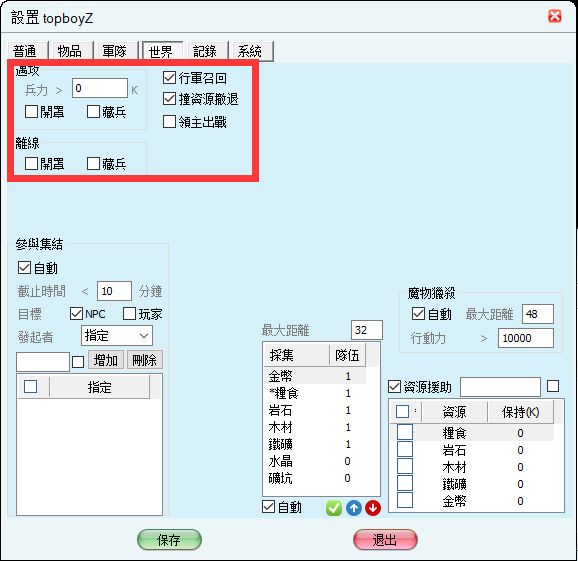Click the green 保存 button
This screenshot has width=578, height=561.
tap(169, 540)
